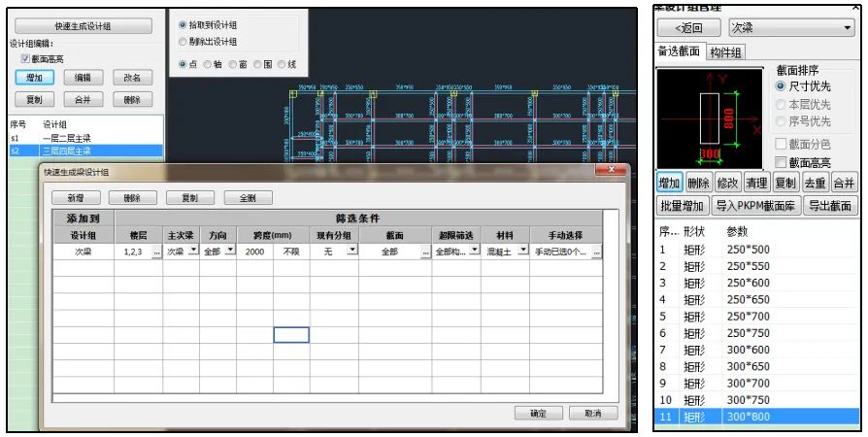
Task: Click 复制 in the quick generate dialog
Action: click(x=190, y=198)
